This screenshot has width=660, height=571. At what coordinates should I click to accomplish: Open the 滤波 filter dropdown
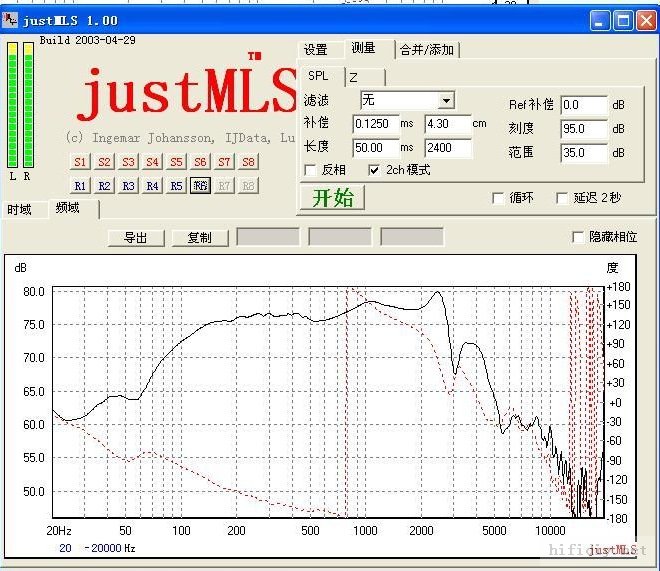click(x=446, y=100)
